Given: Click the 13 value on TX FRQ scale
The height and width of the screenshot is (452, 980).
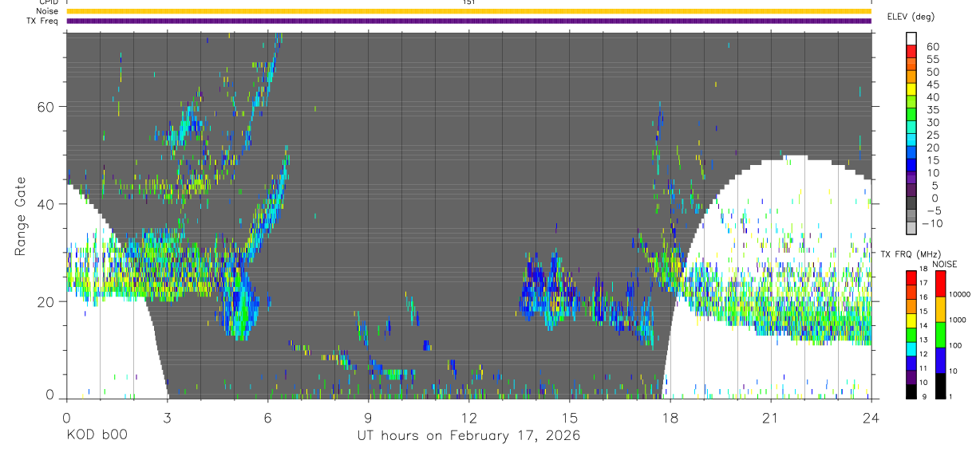Looking at the screenshot, I should pos(923,340).
